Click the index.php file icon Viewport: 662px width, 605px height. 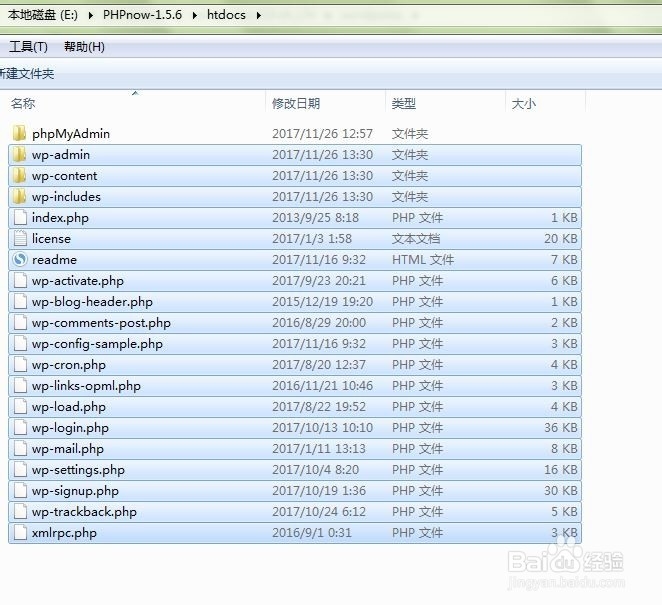click(20, 218)
